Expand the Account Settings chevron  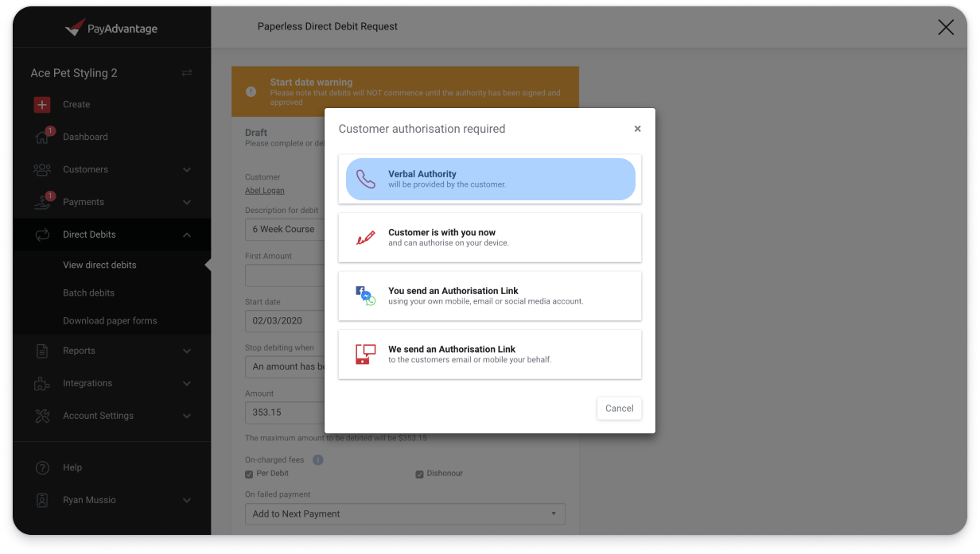click(x=187, y=416)
